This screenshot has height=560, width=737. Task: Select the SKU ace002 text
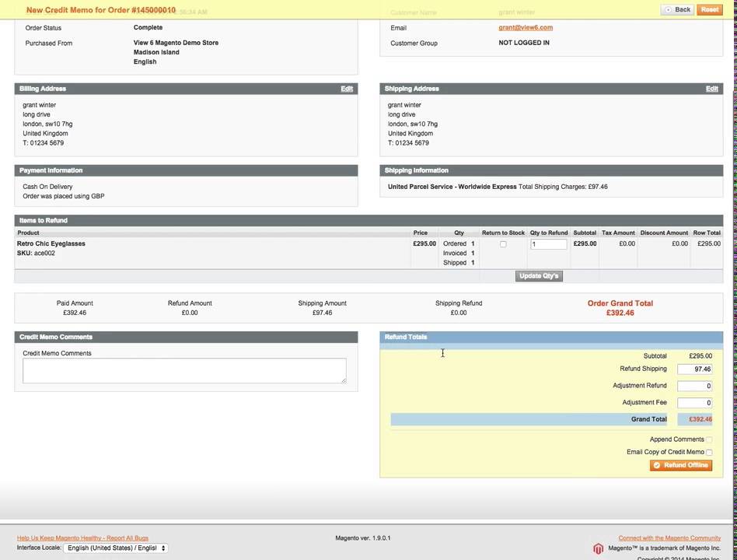click(36, 253)
